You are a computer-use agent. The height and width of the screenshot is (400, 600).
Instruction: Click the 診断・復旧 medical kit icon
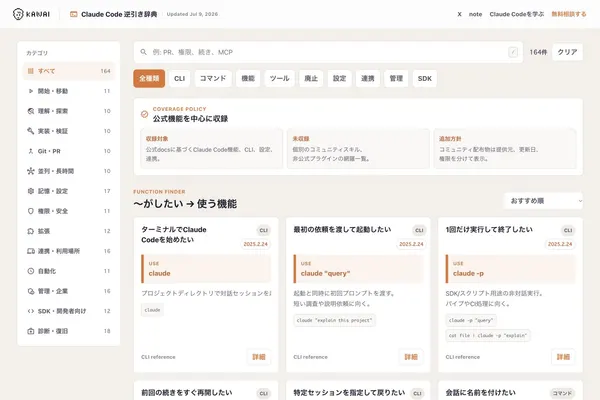point(31,331)
